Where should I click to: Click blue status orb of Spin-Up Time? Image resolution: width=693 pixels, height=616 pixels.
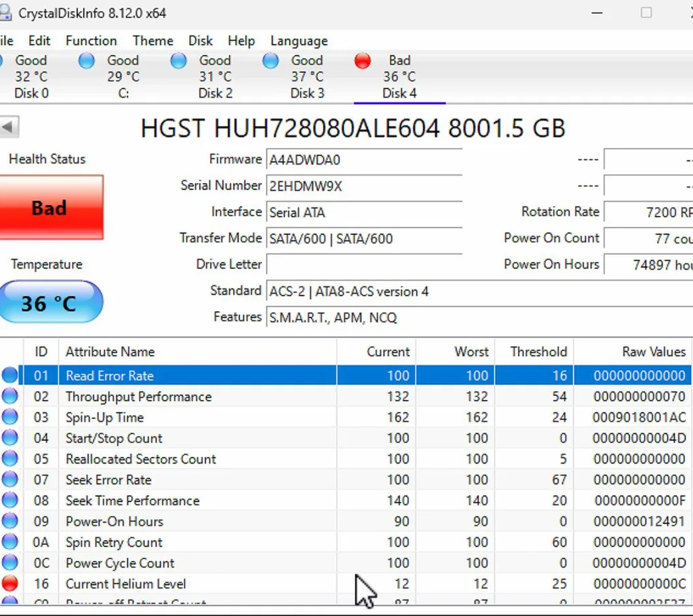(10, 416)
